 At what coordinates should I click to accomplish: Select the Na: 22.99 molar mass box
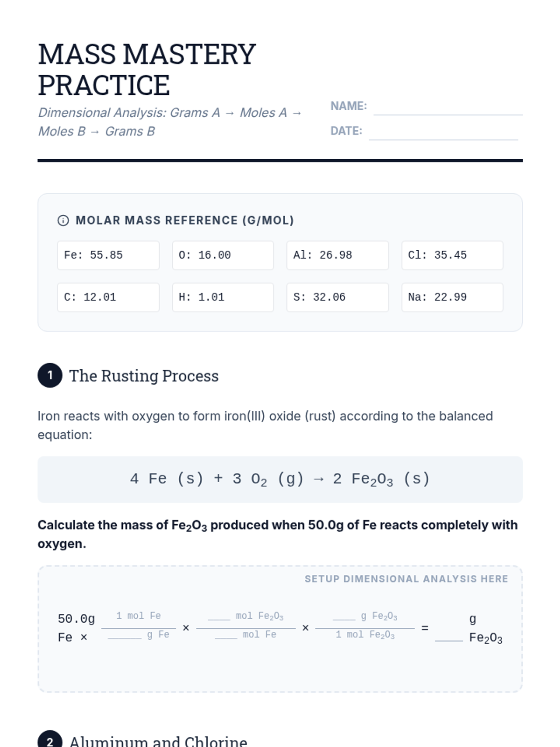(452, 297)
